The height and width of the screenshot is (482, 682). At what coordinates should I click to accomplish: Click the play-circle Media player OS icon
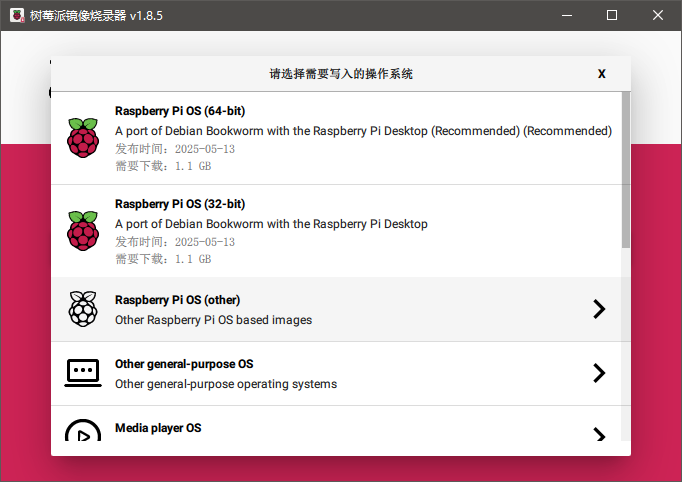coord(83,432)
